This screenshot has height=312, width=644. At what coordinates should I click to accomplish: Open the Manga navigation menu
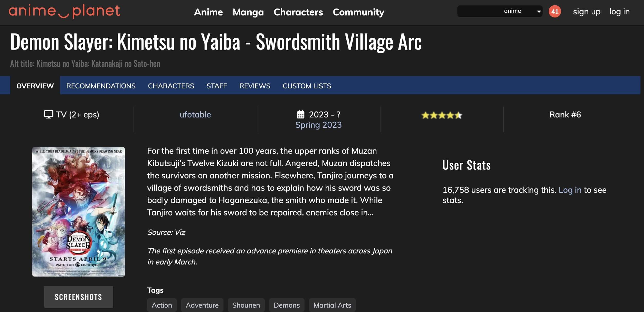click(x=248, y=12)
